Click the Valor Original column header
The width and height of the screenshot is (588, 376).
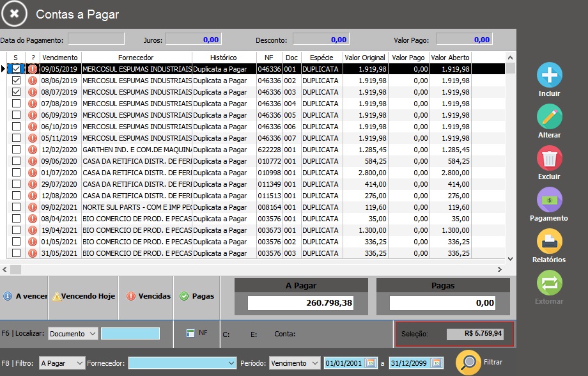365,58
